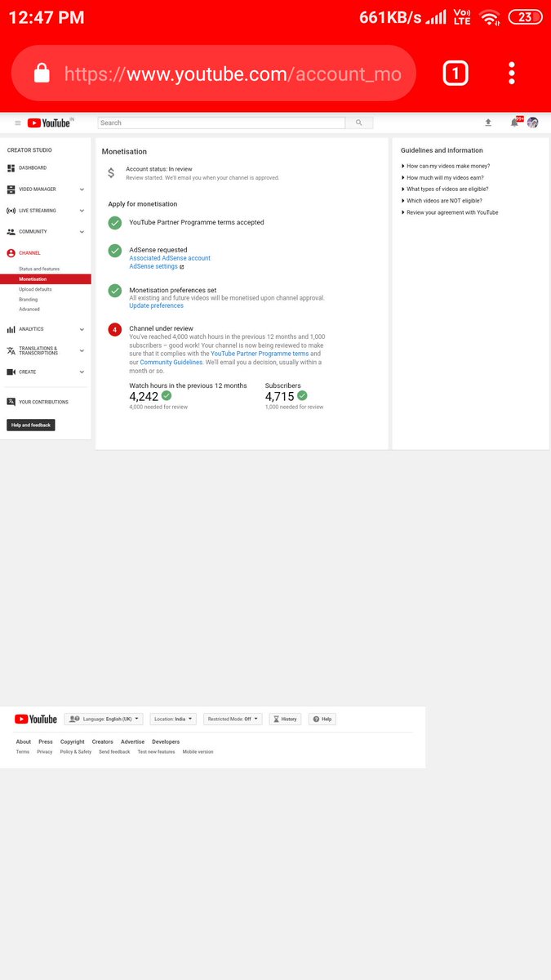Expand the Video Manager section
Screen dimensions: 551x980
pos(46,189)
